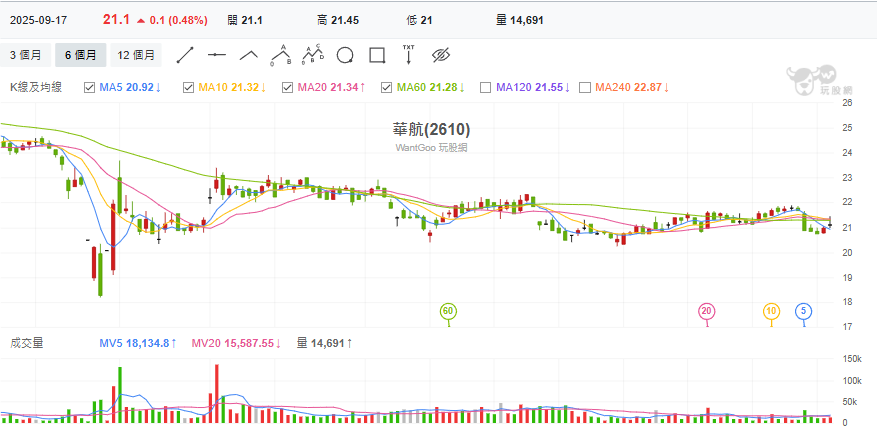Select the rectangle drawing tool
Viewport: 877px width, 429px height.
[x=377, y=54]
